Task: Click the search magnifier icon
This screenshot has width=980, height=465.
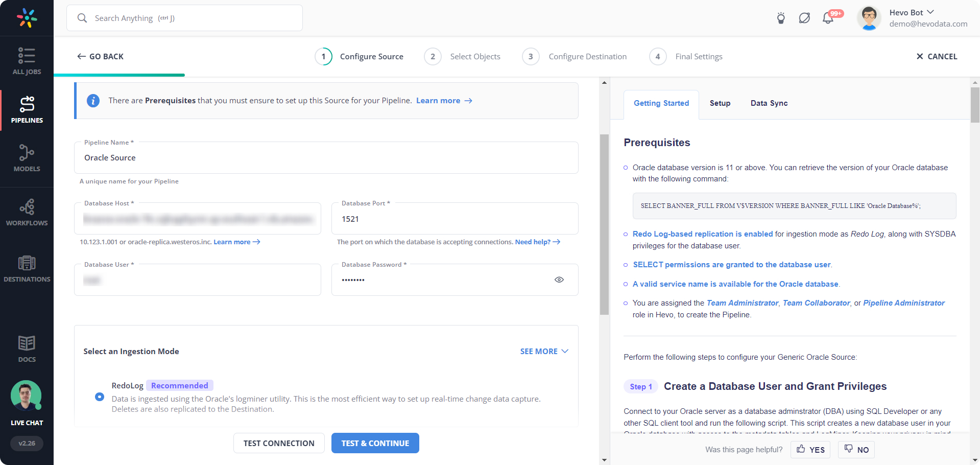Action: pyautogui.click(x=82, y=18)
